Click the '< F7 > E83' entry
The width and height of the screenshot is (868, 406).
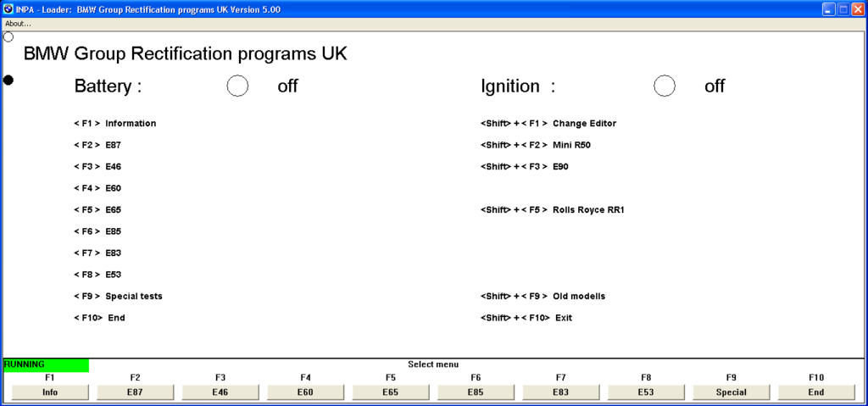(x=97, y=253)
